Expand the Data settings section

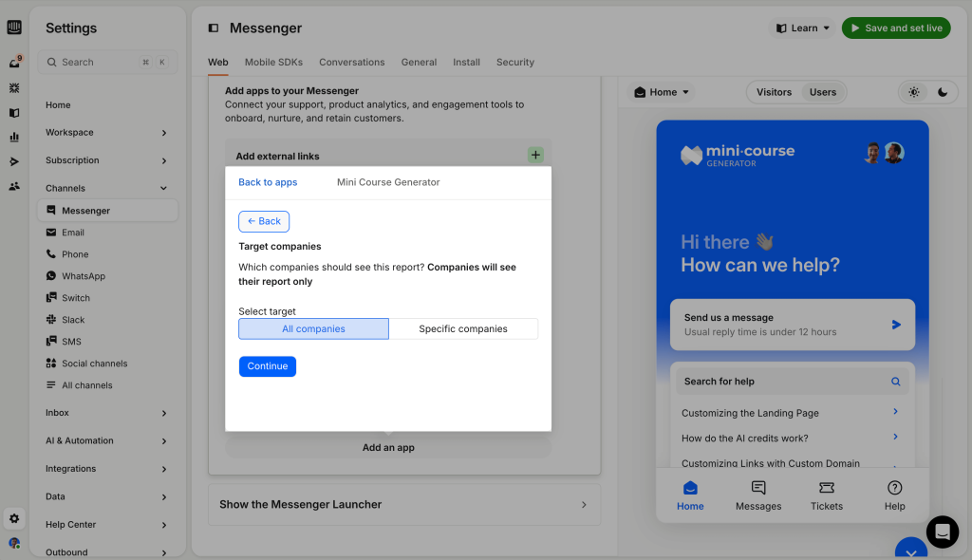click(106, 496)
